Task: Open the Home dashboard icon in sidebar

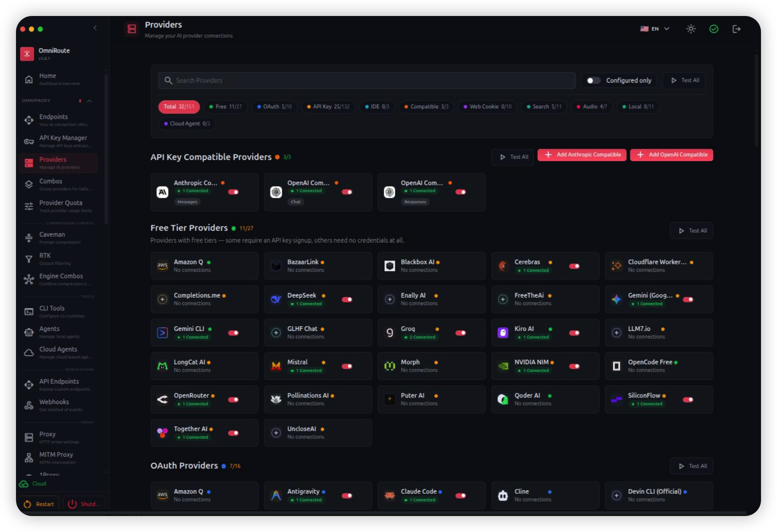Action: 29,79
